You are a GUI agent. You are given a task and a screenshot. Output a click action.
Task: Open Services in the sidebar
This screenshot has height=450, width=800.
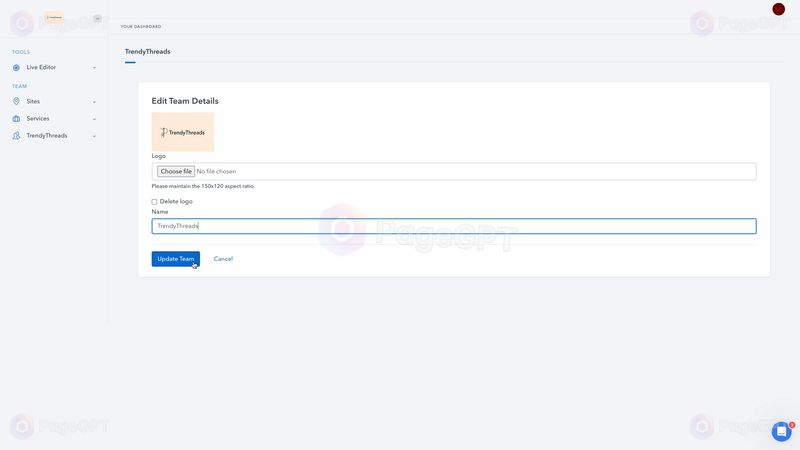38,118
